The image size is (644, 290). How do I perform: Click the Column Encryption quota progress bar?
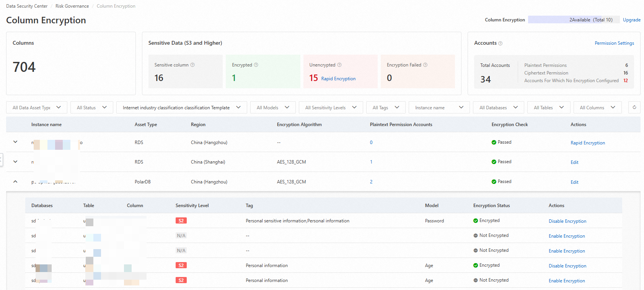click(x=574, y=20)
